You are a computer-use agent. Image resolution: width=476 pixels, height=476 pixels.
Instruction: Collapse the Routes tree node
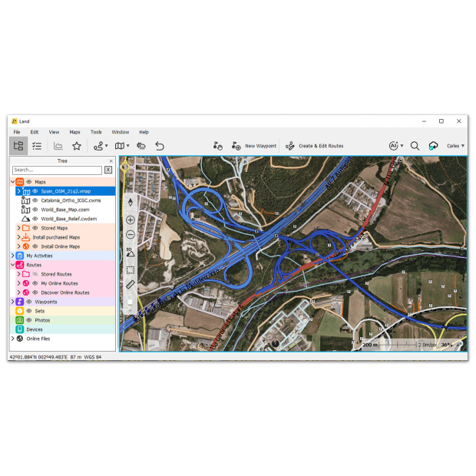tap(13, 265)
